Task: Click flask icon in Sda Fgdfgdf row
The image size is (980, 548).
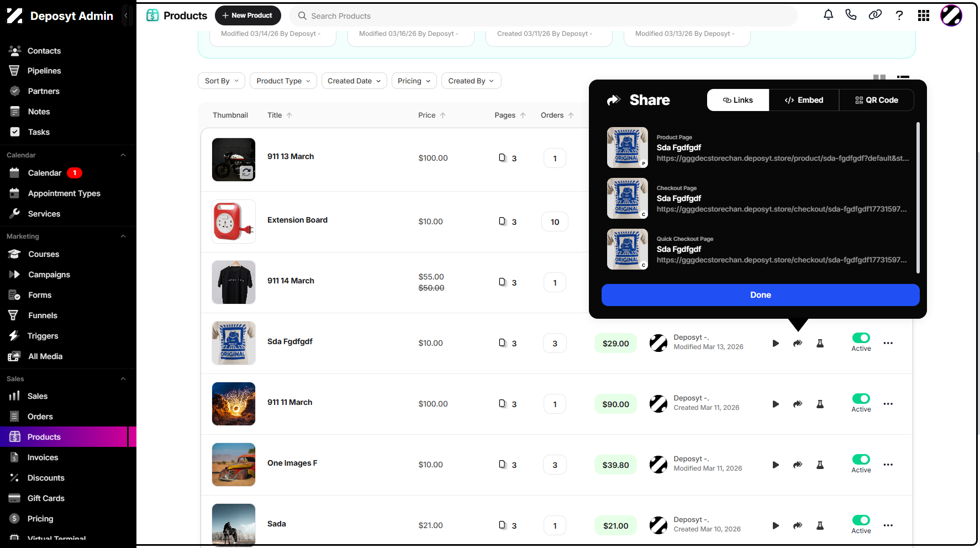Action: click(820, 343)
